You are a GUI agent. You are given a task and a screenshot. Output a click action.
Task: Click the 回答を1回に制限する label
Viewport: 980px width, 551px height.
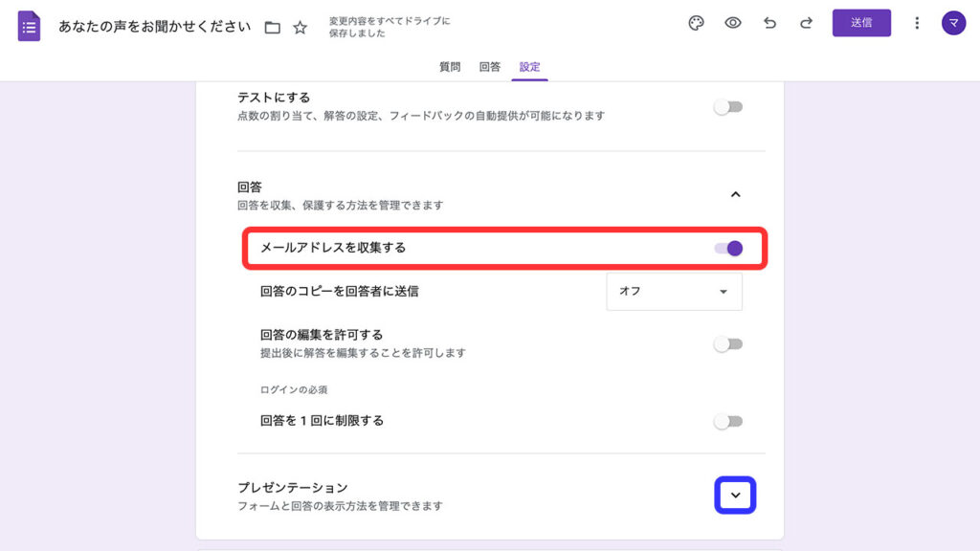coord(322,421)
